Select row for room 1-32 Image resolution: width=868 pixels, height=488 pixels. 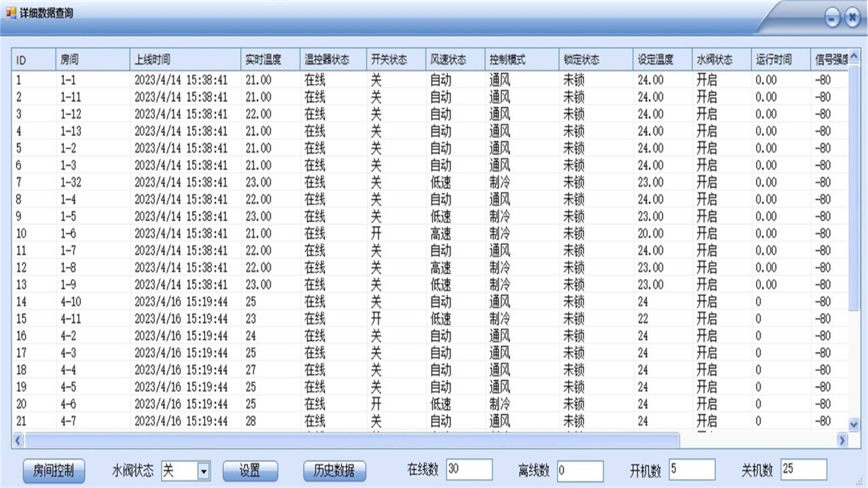[x=71, y=183]
